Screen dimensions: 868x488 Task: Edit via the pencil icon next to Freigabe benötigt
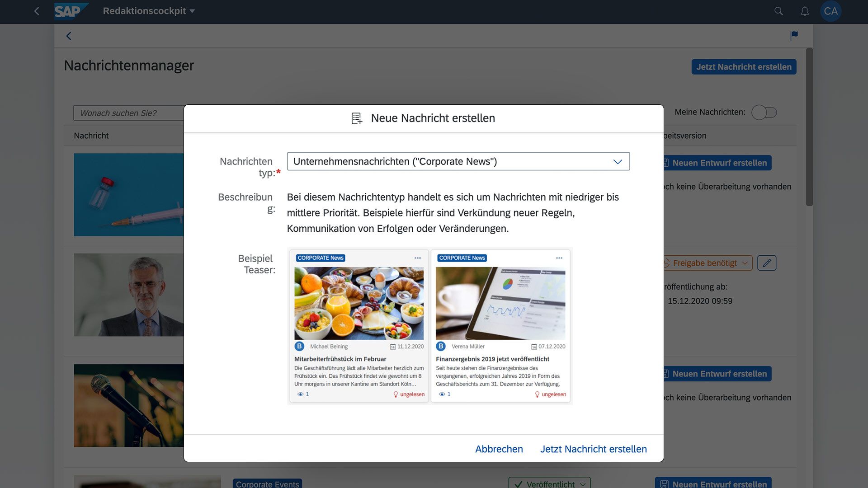point(767,263)
